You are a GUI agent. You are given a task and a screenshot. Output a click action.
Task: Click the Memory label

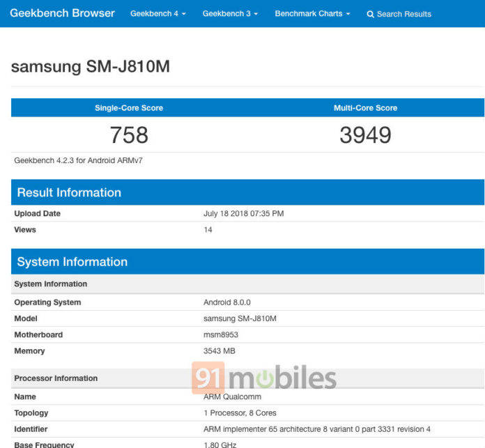pos(29,351)
